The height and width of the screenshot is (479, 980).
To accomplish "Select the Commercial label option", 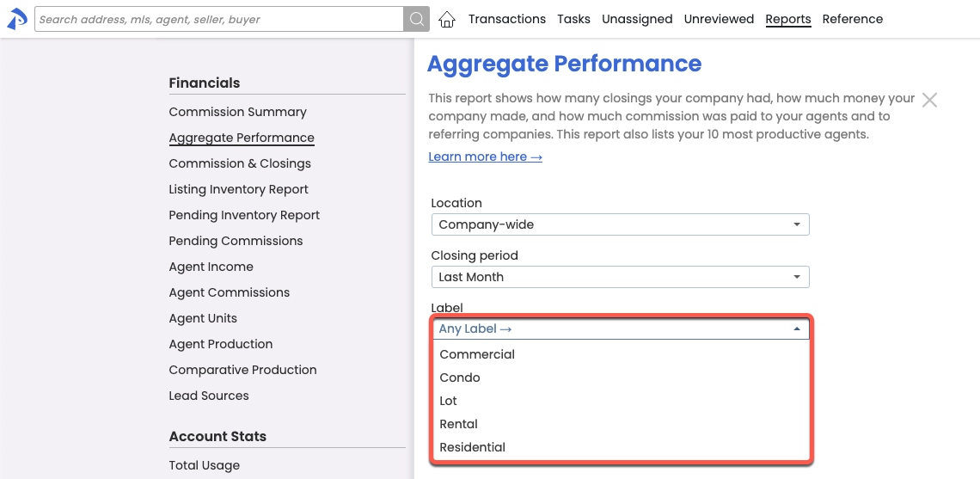I will [x=477, y=354].
